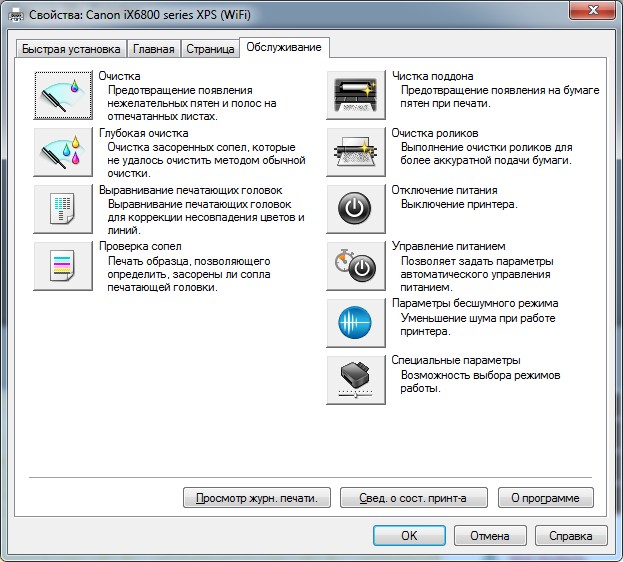
Task: Switch to the Главная tab
Action: (154, 49)
